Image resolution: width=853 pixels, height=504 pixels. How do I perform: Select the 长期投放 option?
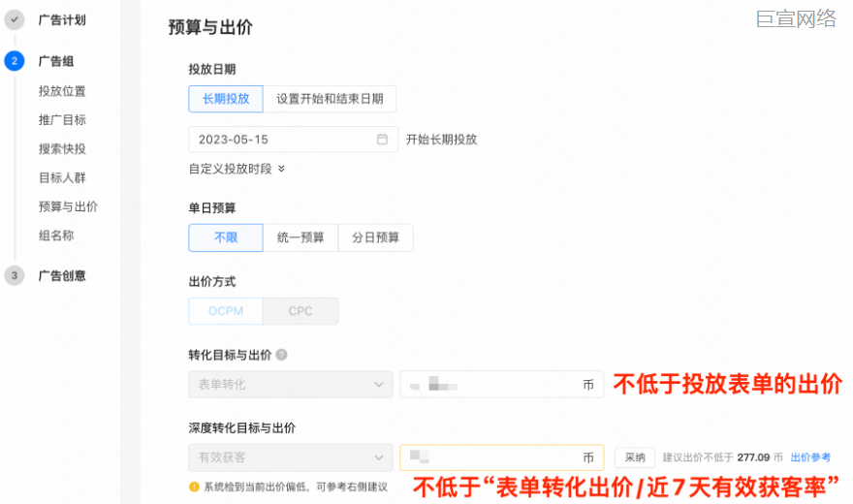(226, 99)
